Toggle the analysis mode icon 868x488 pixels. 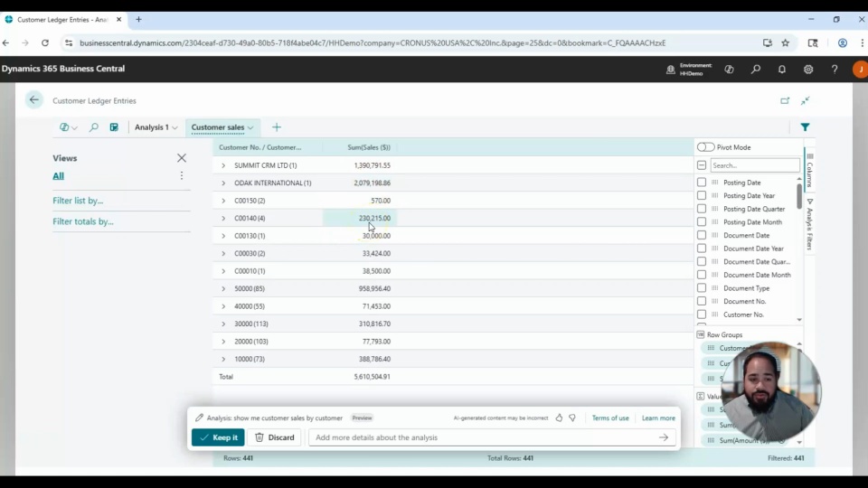[x=114, y=127]
